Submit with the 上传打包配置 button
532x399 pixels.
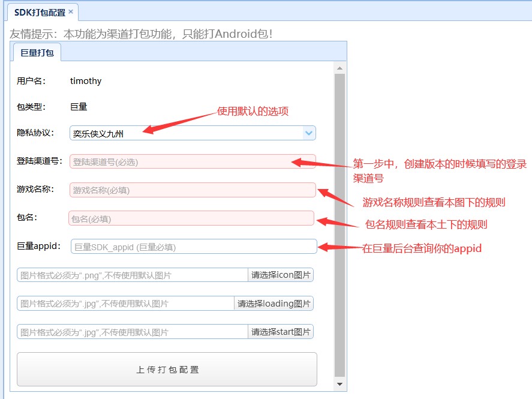pyautogui.click(x=167, y=370)
